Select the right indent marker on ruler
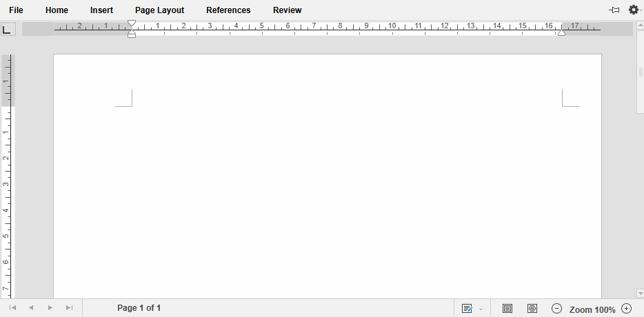Image resolution: width=644 pixels, height=317 pixels. coord(561,32)
